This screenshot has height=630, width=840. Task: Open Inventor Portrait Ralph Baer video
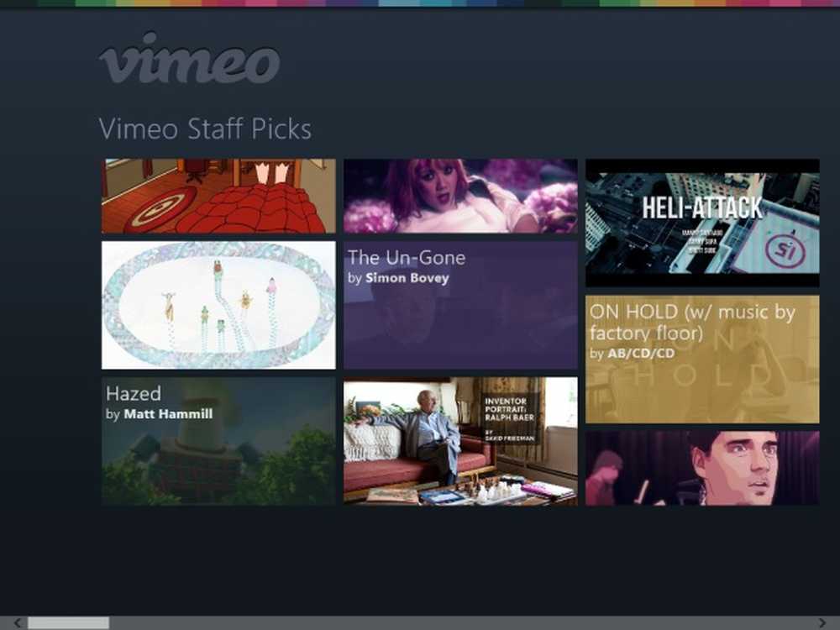(x=460, y=441)
